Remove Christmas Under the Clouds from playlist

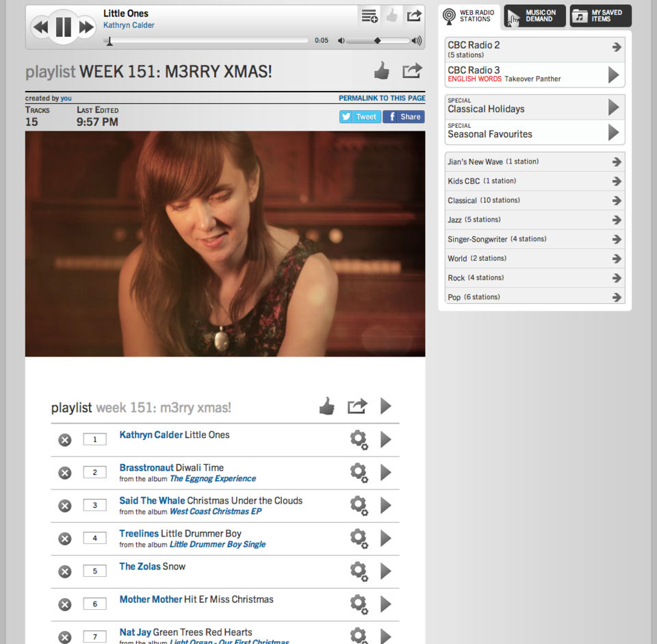64,506
